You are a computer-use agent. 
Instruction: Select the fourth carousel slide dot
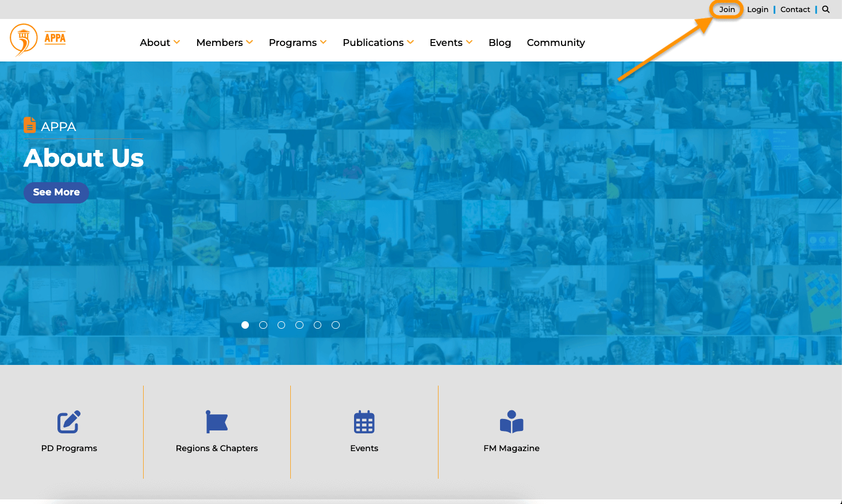point(299,325)
